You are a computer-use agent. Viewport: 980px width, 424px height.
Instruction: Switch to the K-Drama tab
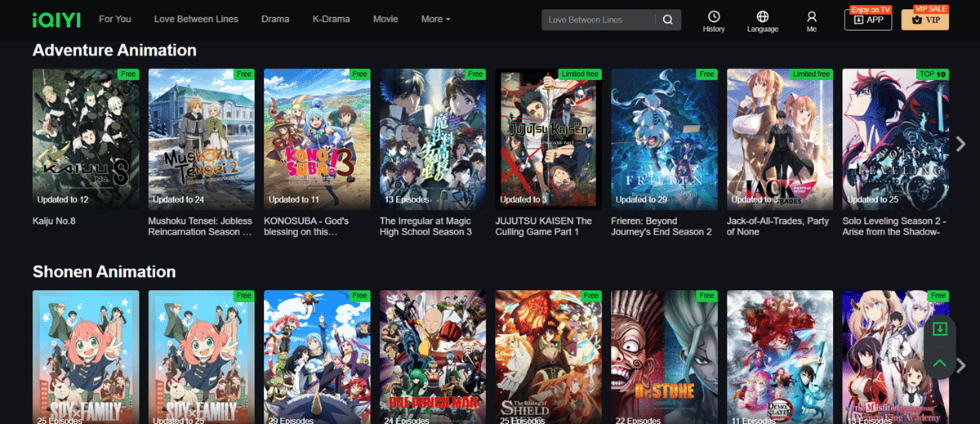331,19
